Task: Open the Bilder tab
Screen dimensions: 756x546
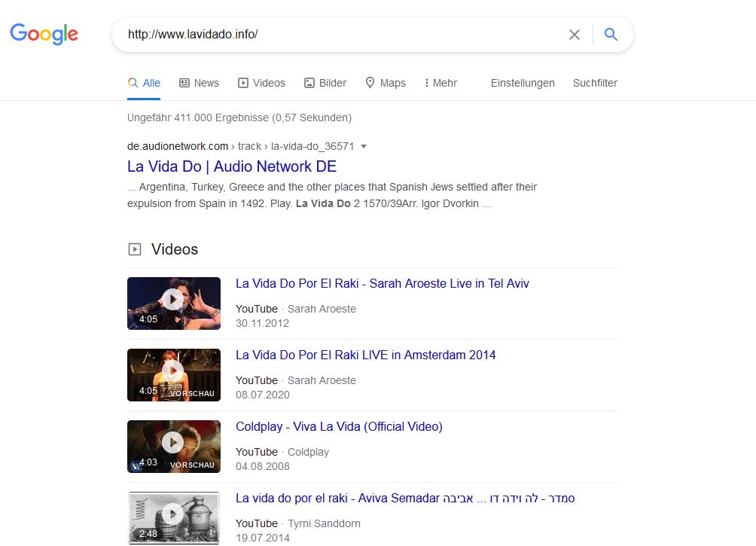Action: [x=325, y=83]
